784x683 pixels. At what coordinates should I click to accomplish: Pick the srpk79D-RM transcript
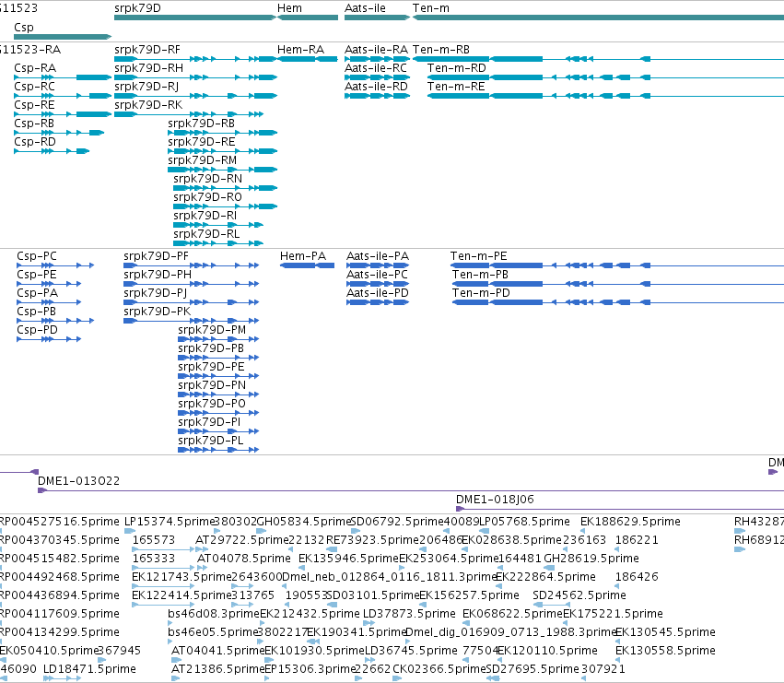(x=223, y=170)
